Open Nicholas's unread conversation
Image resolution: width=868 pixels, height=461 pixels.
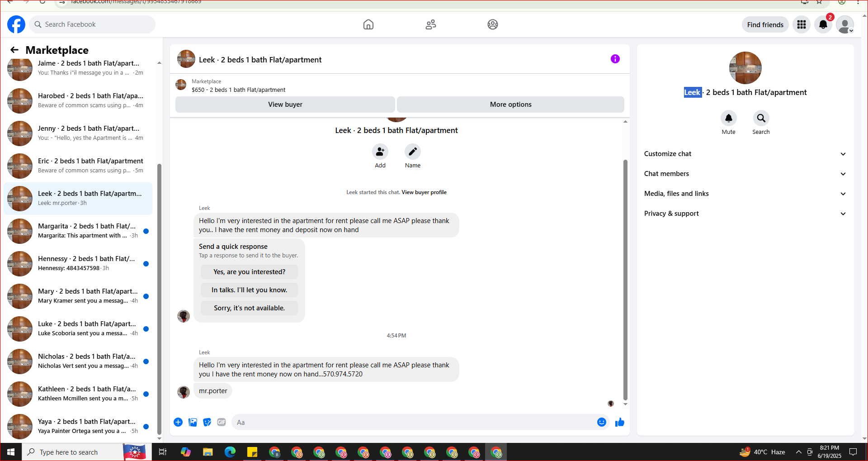coord(78,361)
